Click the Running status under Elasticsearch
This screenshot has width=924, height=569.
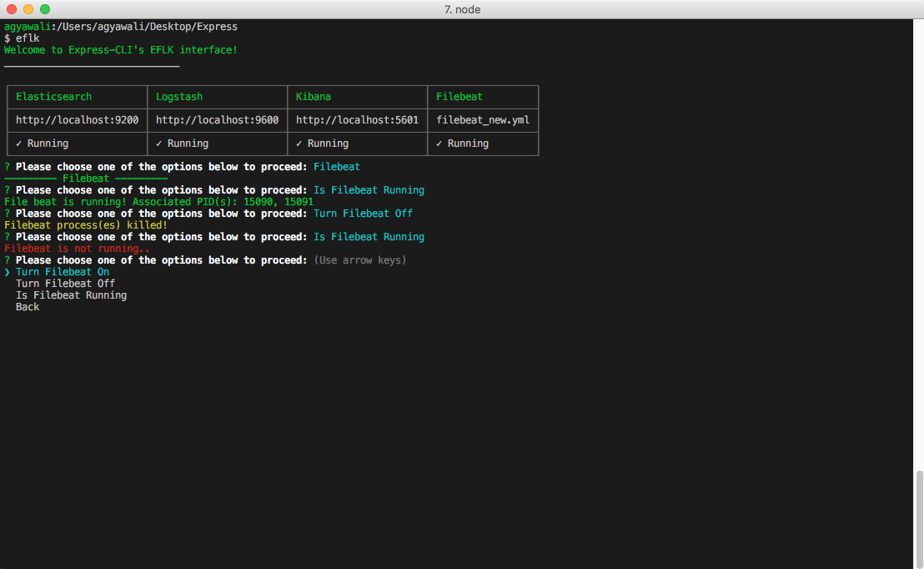[43, 144]
